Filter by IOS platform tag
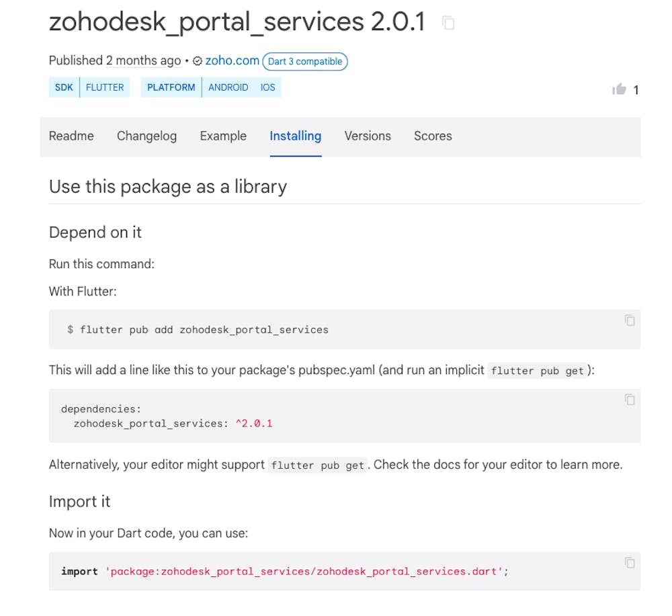 (x=267, y=87)
